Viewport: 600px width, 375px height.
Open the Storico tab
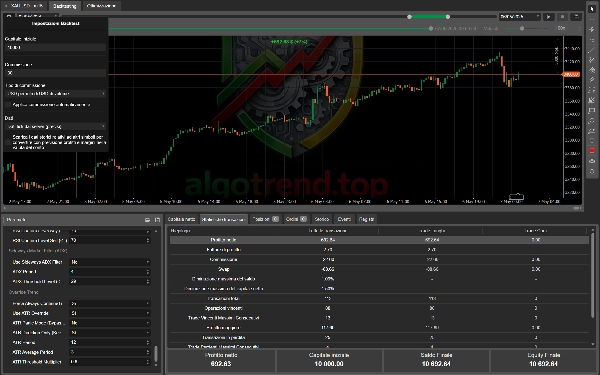pyautogui.click(x=321, y=219)
